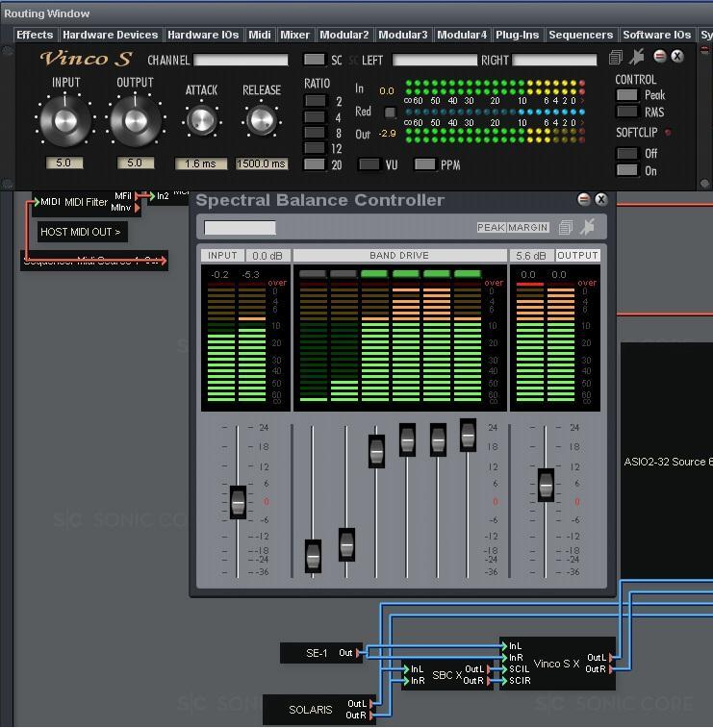The image size is (713, 728).
Task: Click the Spectral Balance output fader handle
Action: pos(546,486)
